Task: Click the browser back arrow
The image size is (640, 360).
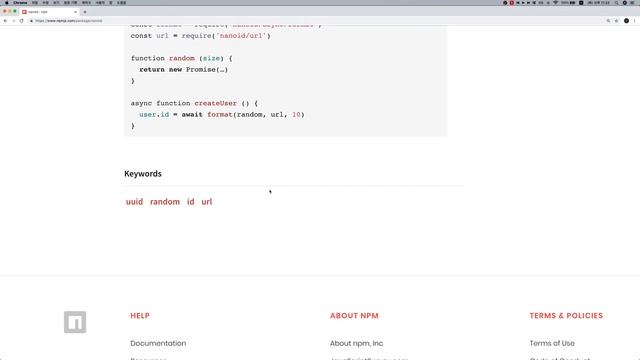Action: 5,21
